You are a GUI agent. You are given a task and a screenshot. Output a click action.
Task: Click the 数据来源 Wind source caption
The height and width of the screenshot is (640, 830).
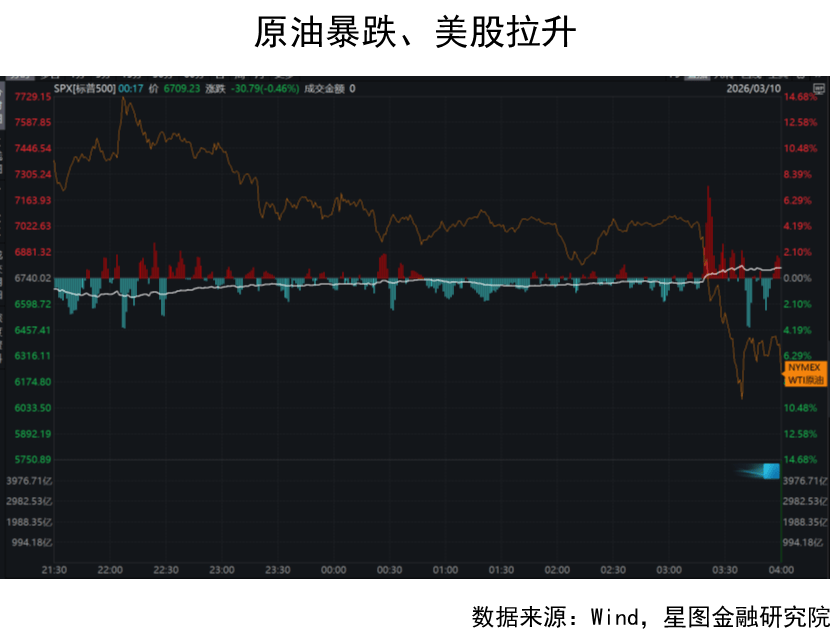click(x=650, y=615)
